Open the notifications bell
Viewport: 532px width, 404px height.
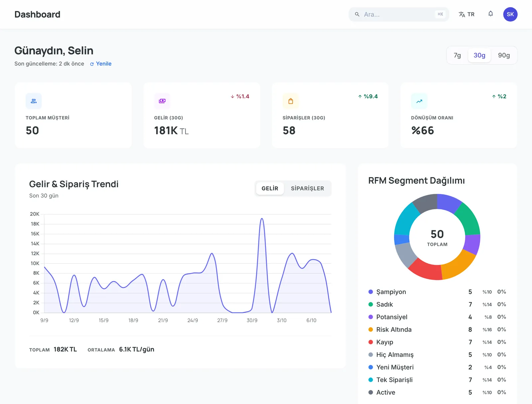pos(490,14)
